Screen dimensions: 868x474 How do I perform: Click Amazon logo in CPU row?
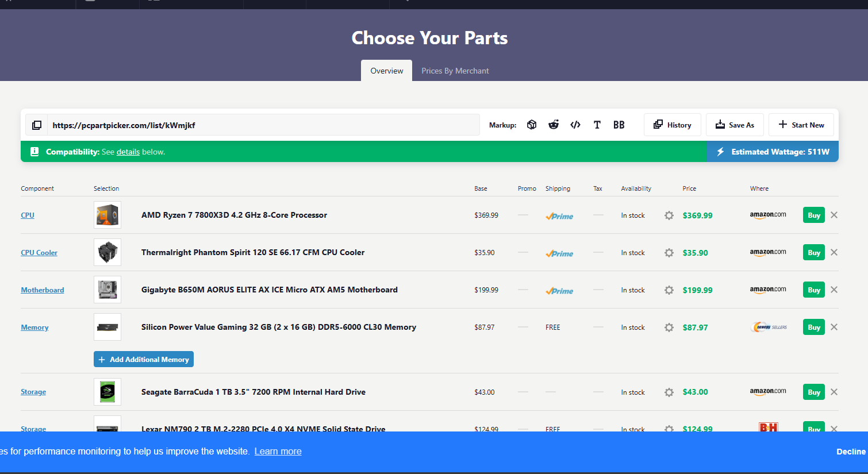coord(768,215)
